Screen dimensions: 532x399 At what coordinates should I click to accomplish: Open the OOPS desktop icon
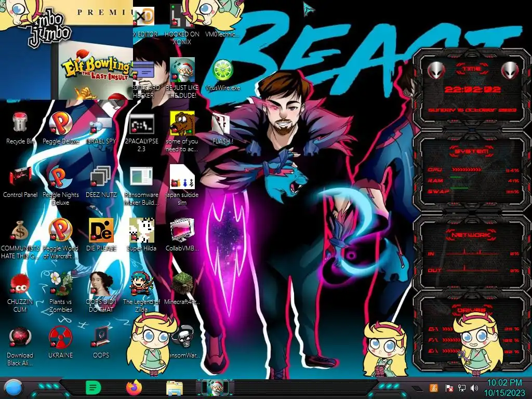coord(101,338)
